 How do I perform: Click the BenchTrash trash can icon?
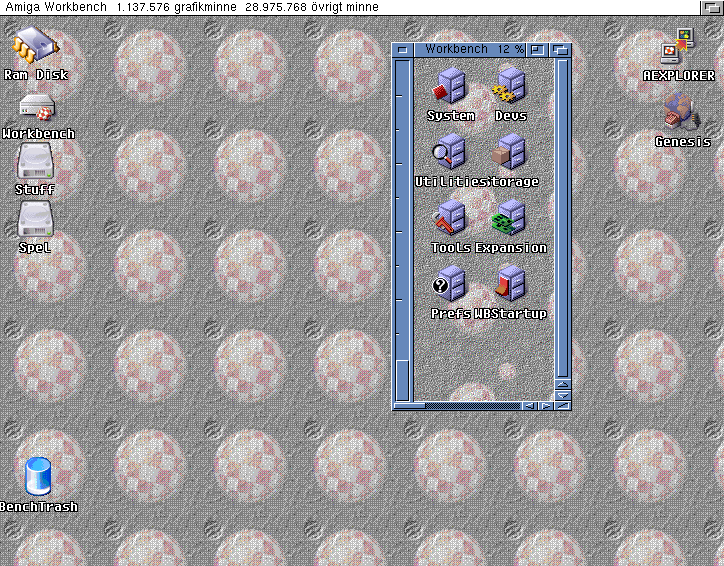(38, 476)
